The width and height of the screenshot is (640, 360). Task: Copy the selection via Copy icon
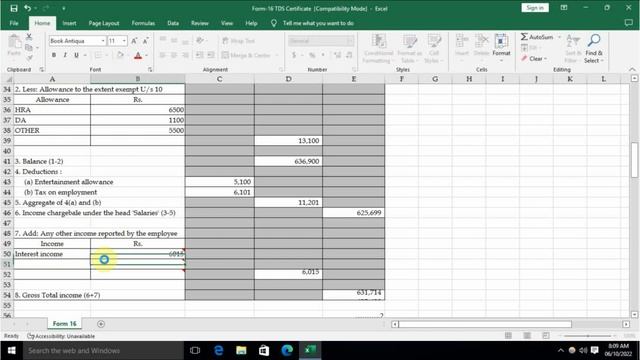[x=29, y=48]
